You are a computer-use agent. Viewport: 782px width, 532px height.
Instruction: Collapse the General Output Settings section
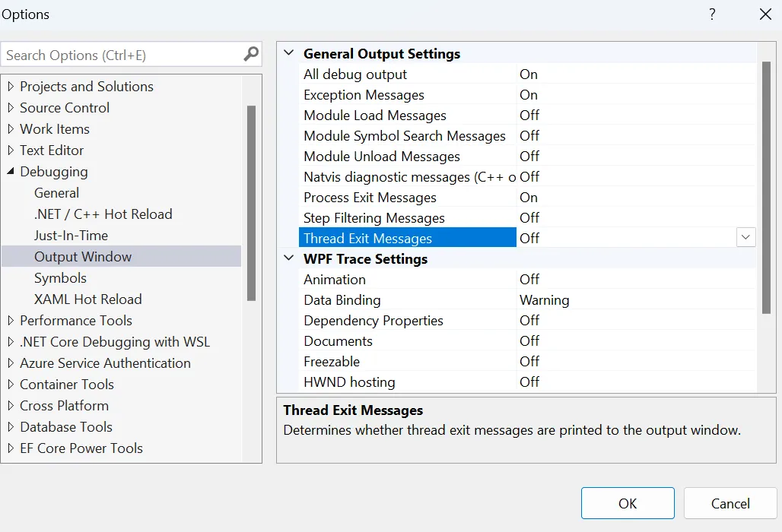pos(289,54)
